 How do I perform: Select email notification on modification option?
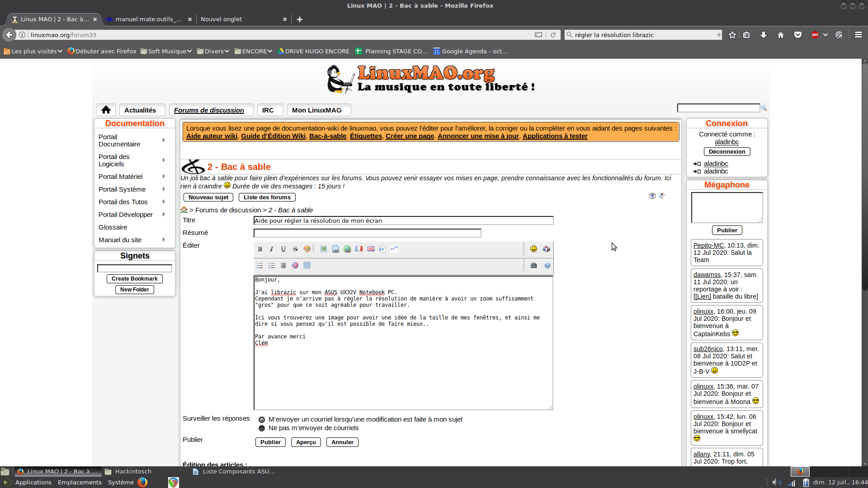point(262,420)
